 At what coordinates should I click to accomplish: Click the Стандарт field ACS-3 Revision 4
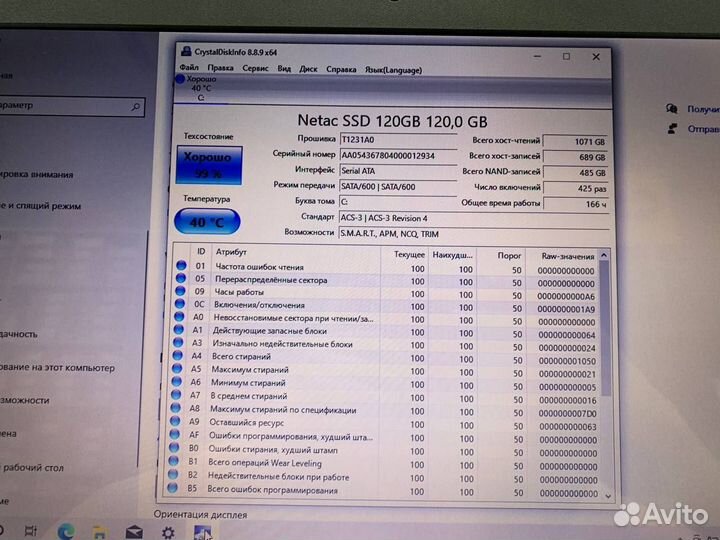[x=474, y=218]
